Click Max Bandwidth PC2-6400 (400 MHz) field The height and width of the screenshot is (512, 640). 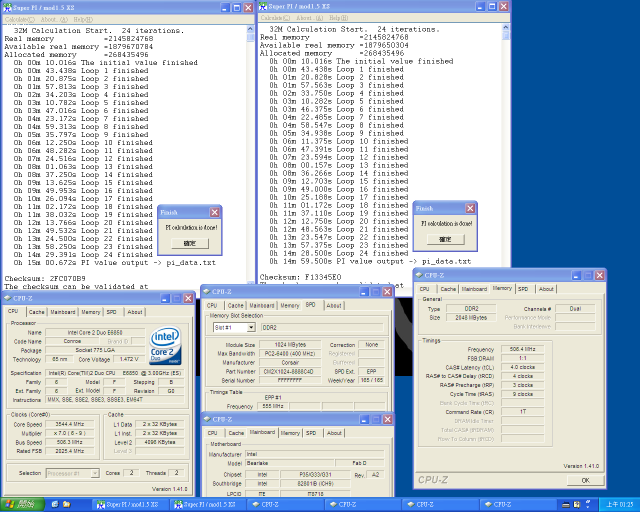(x=288, y=354)
